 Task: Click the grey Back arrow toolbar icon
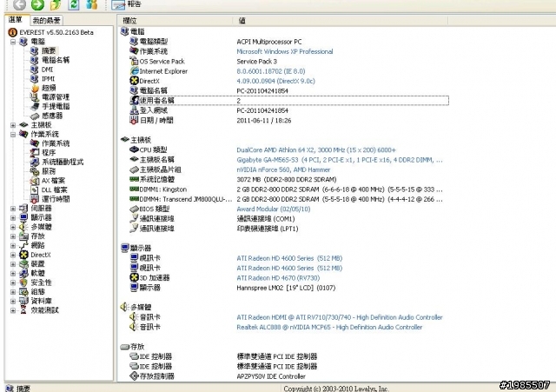pyautogui.click(x=19, y=4)
